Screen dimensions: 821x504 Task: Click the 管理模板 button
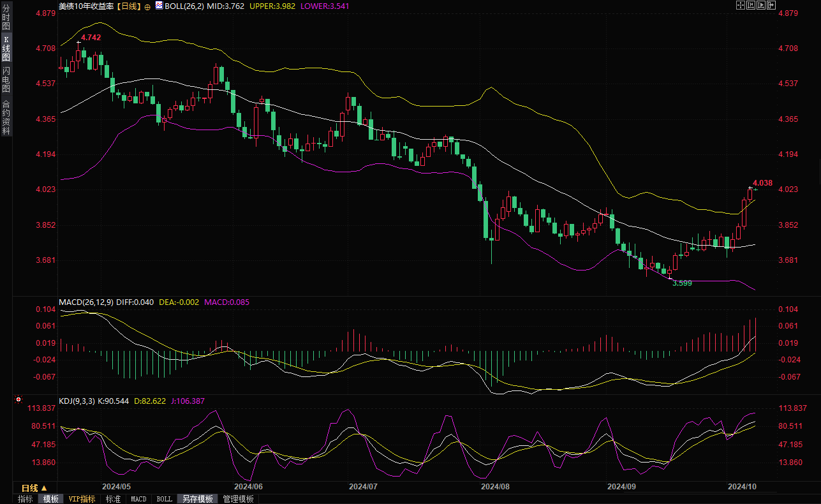point(238,499)
